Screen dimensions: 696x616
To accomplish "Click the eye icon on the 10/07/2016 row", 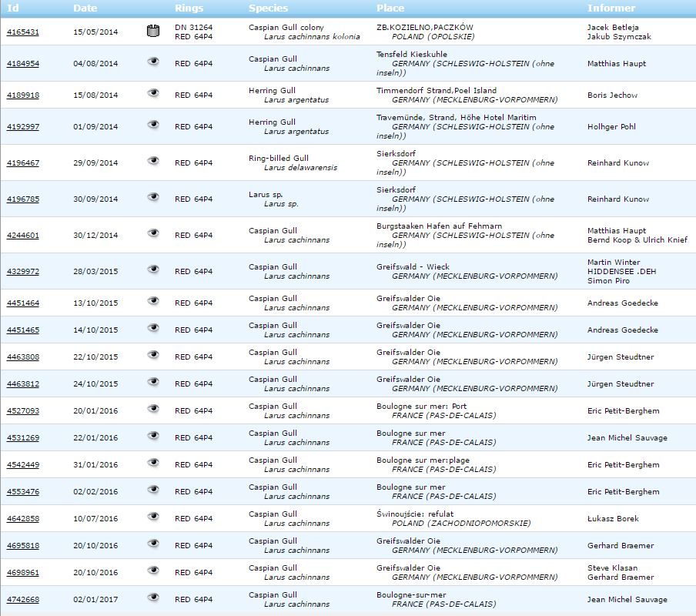I will 153,517.
